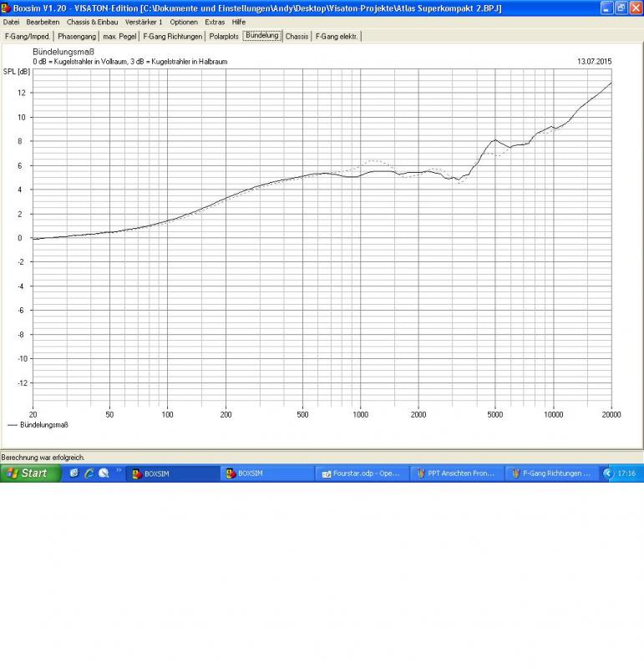Viewport: 644px width, 668px height.
Task: Click the SPL [dB] axis label
Action: click(x=17, y=72)
